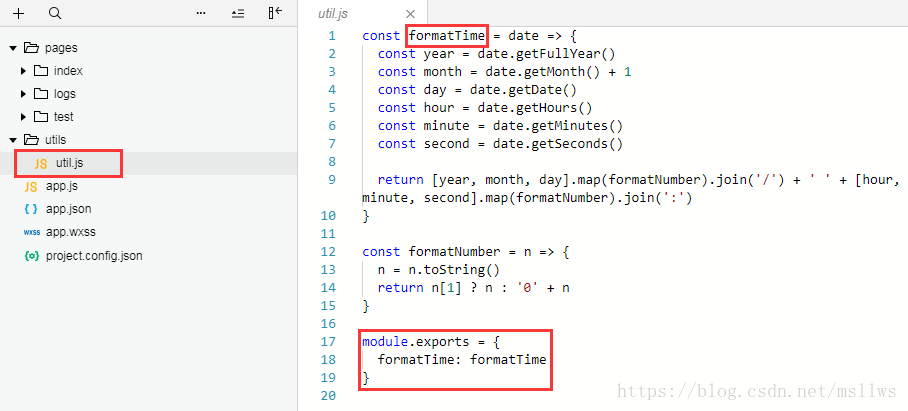Screen dimensions: 908x411
Task: Open the app.js file
Action: coord(62,186)
